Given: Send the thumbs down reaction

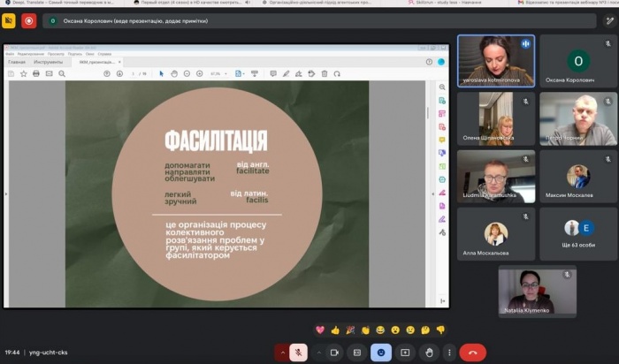Looking at the screenshot, I should (x=440, y=330).
